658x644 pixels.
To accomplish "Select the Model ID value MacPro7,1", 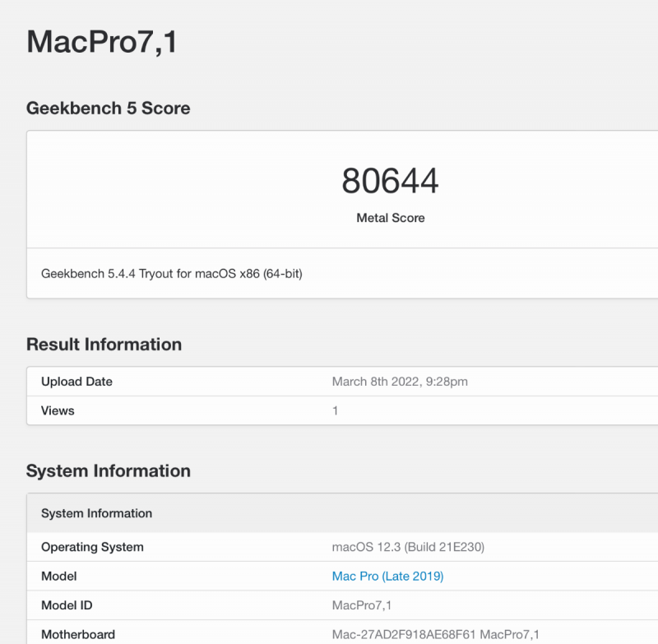I will (x=361, y=605).
